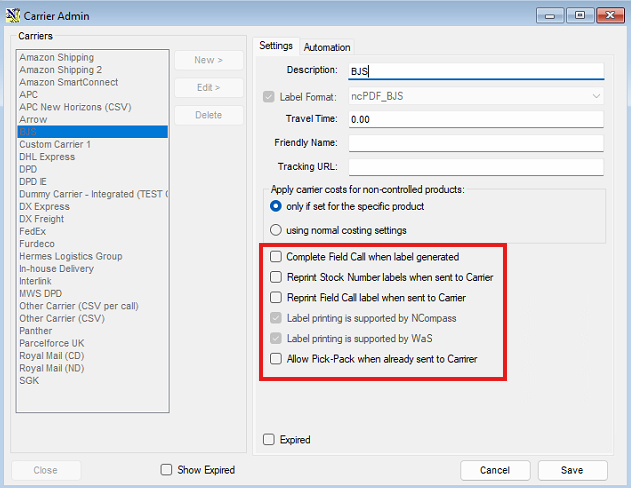Click the Cancel button
Image resolution: width=631 pixels, height=488 pixels.
click(x=495, y=470)
